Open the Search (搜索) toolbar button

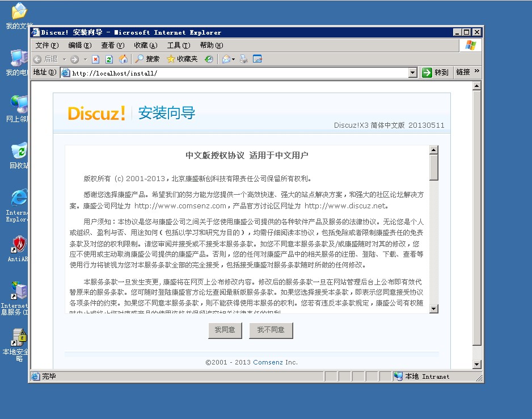(x=147, y=59)
